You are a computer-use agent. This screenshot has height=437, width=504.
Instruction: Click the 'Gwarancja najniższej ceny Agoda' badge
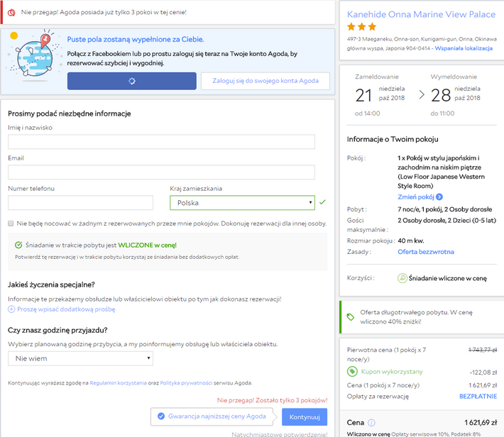(212, 416)
